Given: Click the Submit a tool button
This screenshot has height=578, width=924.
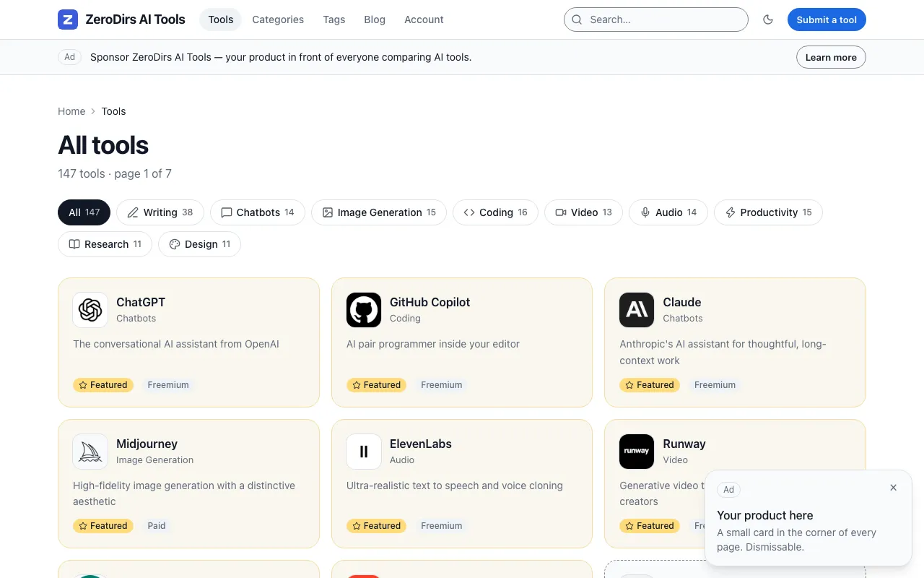Looking at the screenshot, I should (827, 20).
